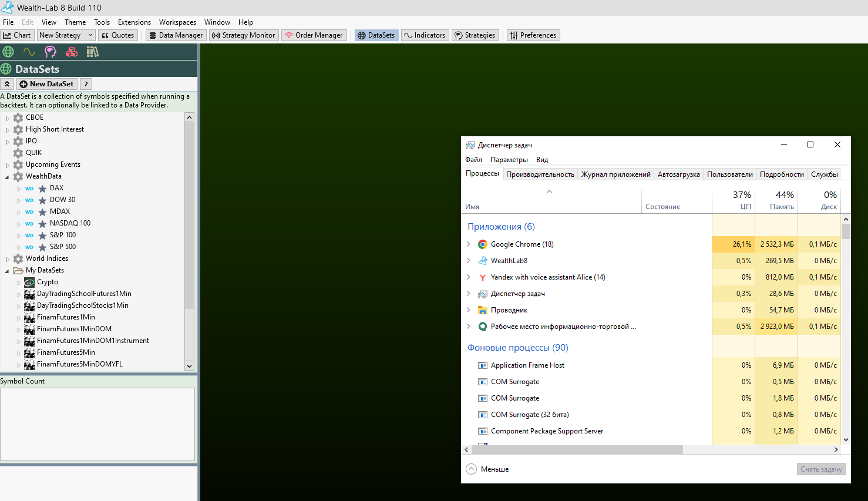Click the collapse double-arrow button in DataSets
Screen dimensions: 868x501
pos(7,84)
